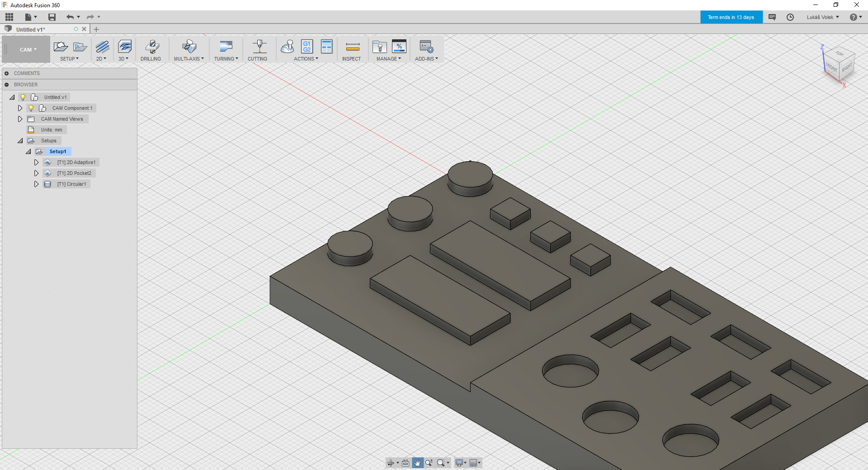Expand the CAM Named Views folder
The width and height of the screenshot is (868, 470).
click(x=20, y=119)
